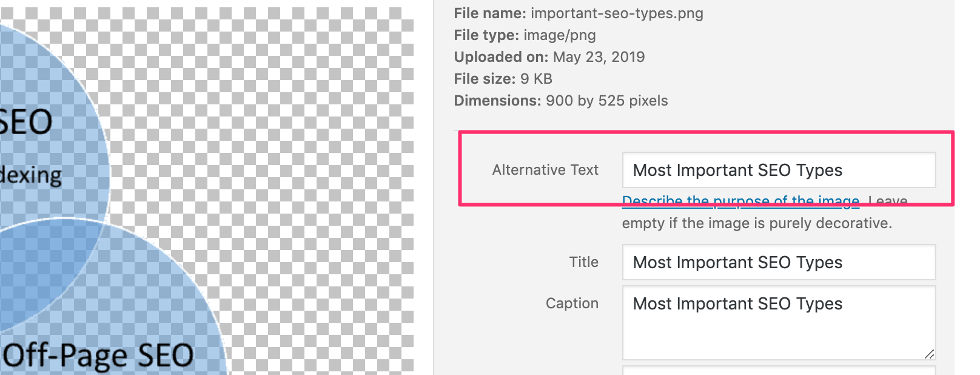The height and width of the screenshot is (375, 980).
Task: Focus the Title text field
Action: pyautogui.click(x=779, y=262)
